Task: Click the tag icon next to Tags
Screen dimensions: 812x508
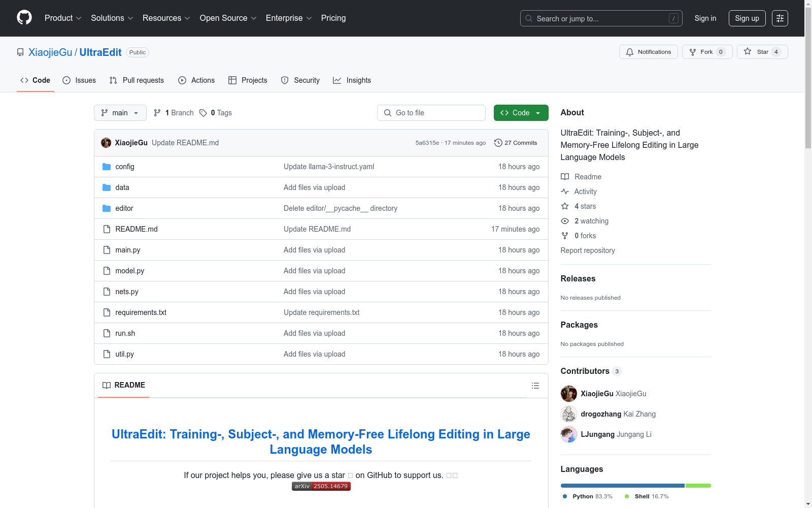Action: (203, 113)
